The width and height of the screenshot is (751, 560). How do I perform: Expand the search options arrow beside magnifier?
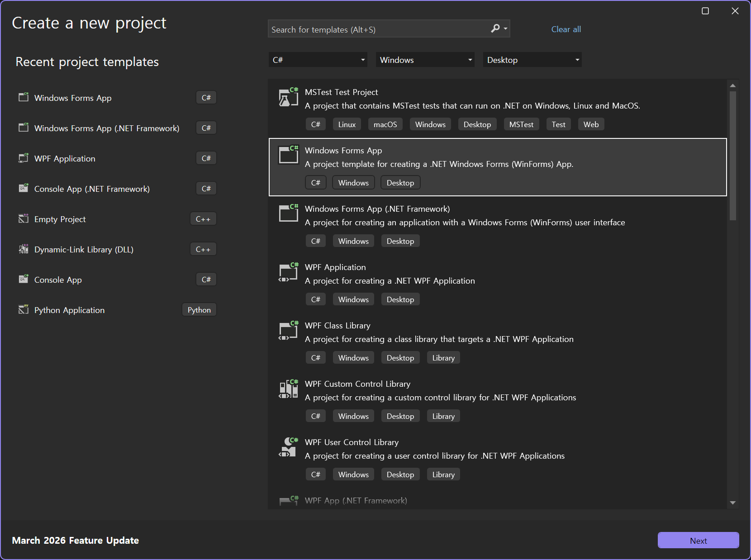pos(505,29)
